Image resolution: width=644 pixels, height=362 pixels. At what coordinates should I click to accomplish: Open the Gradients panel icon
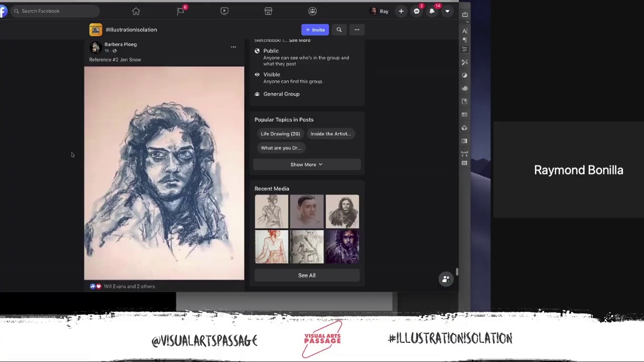click(x=465, y=141)
